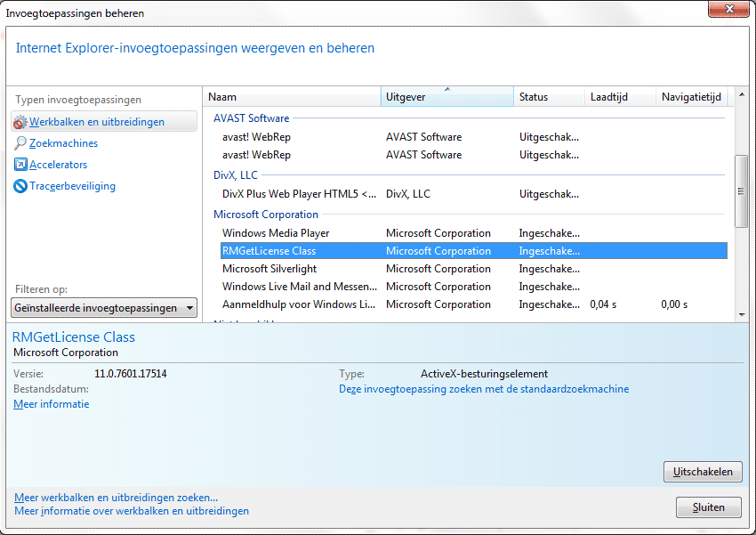Open the Meer informatie link
The width and height of the screenshot is (756, 535).
(x=51, y=404)
